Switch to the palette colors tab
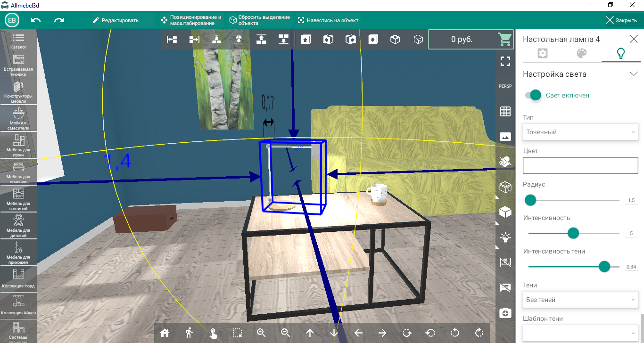The height and width of the screenshot is (343, 644). pos(582,53)
